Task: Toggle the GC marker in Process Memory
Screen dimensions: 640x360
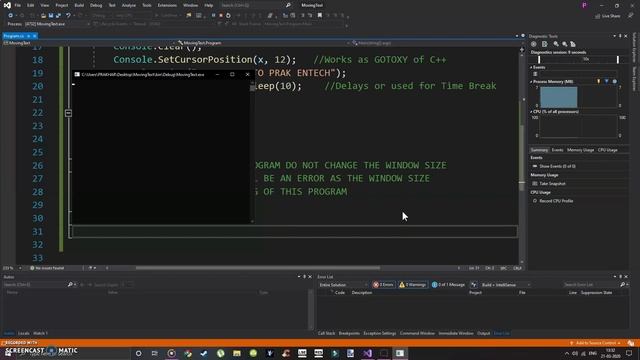Action: click(599, 82)
